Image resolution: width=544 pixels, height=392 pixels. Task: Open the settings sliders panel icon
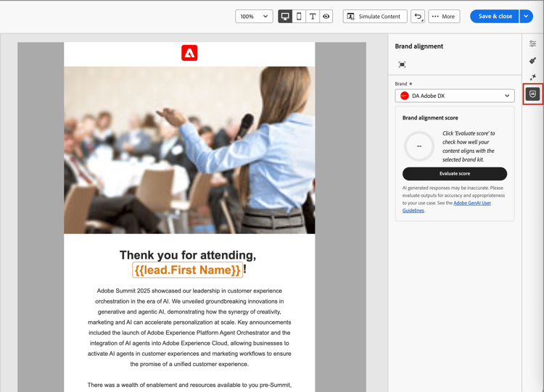click(x=532, y=43)
